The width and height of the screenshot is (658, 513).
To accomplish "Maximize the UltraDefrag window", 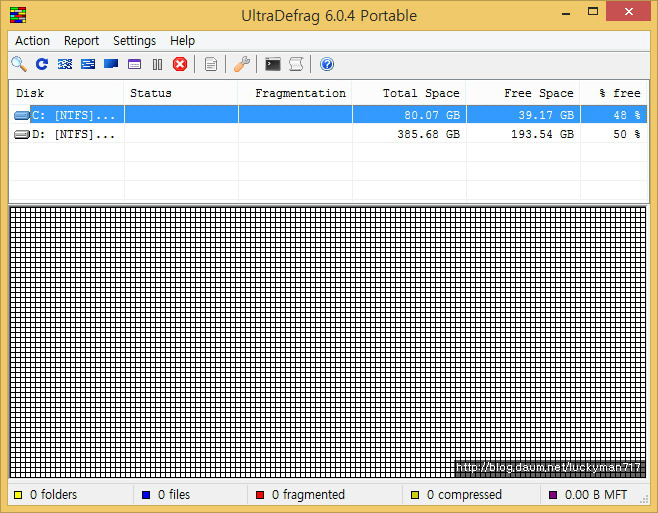I will [x=593, y=12].
